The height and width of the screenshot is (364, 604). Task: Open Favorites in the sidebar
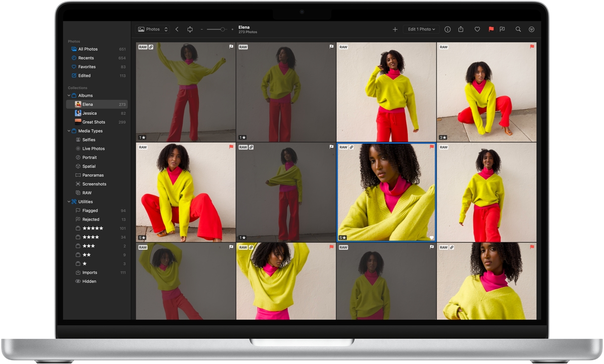click(x=97, y=67)
